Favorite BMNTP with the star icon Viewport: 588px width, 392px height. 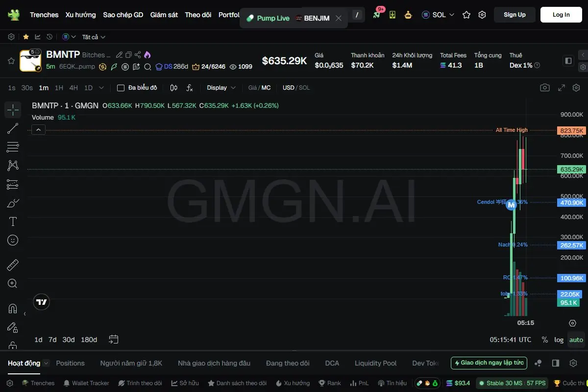(x=11, y=61)
